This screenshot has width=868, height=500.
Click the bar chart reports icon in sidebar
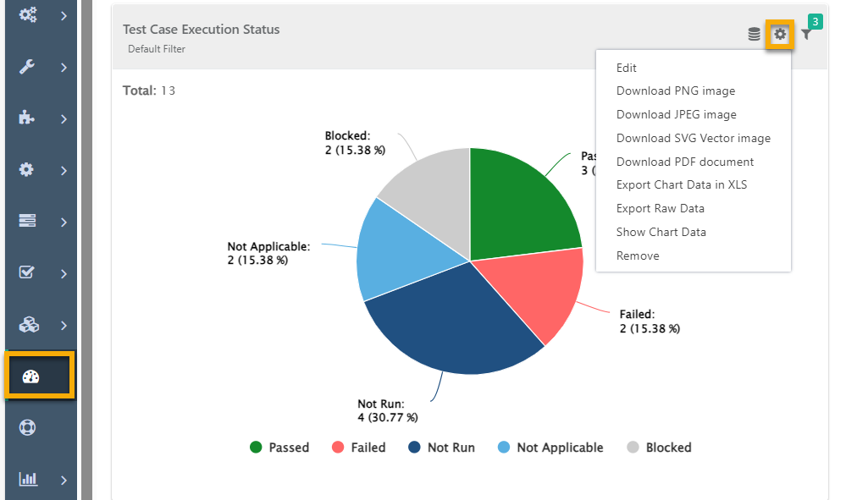tap(28, 479)
